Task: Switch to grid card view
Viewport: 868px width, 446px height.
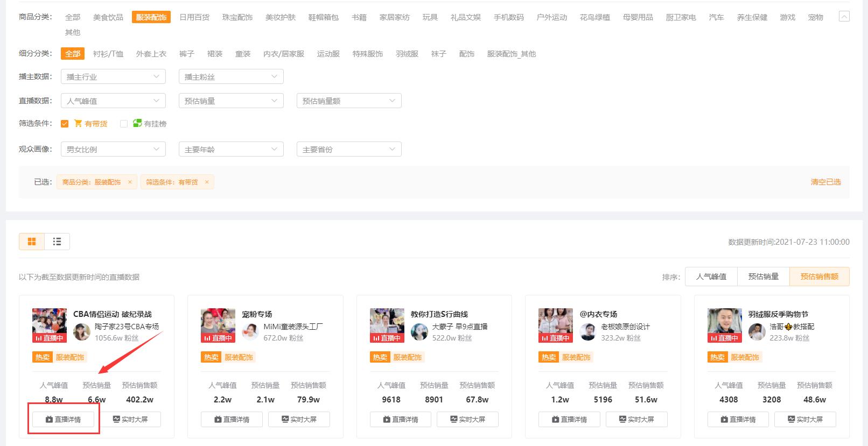Action: [x=32, y=242]
